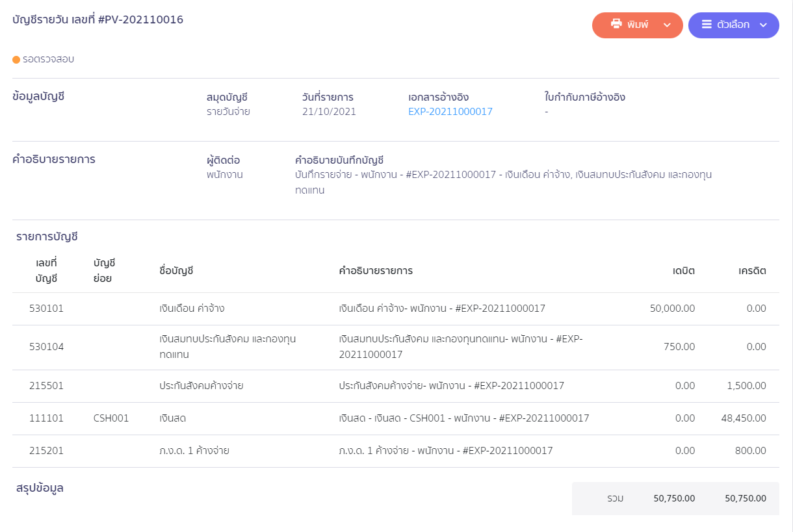The image size is (793, 532).
Task: Click the พิมพ์ button label
Action: [x=638, y=25]
